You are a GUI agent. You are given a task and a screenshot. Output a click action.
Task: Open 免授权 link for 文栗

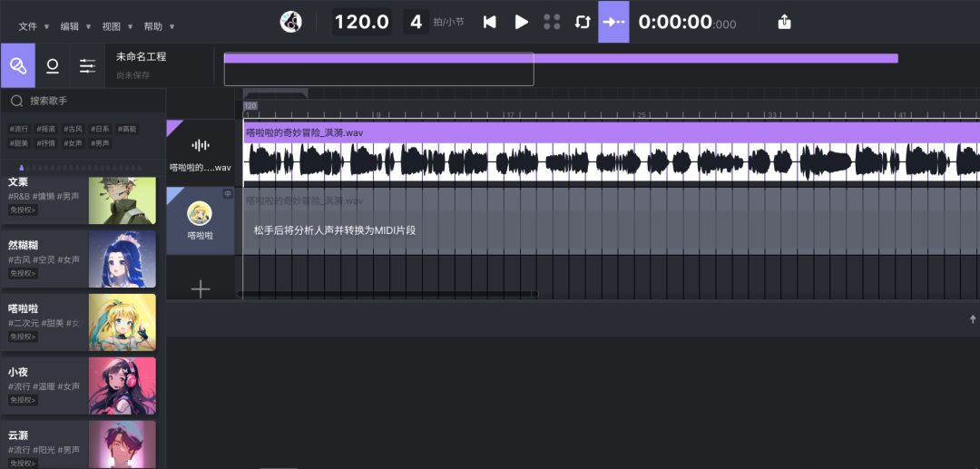(23, 210)
